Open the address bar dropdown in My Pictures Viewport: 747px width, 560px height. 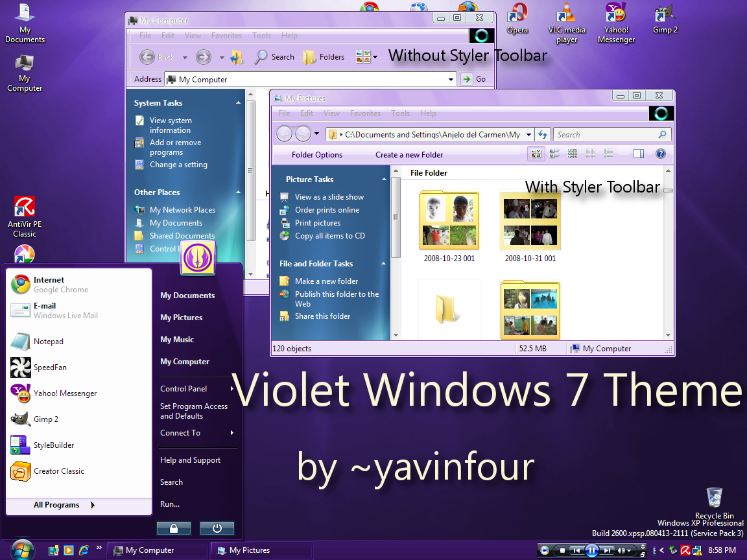528,134
